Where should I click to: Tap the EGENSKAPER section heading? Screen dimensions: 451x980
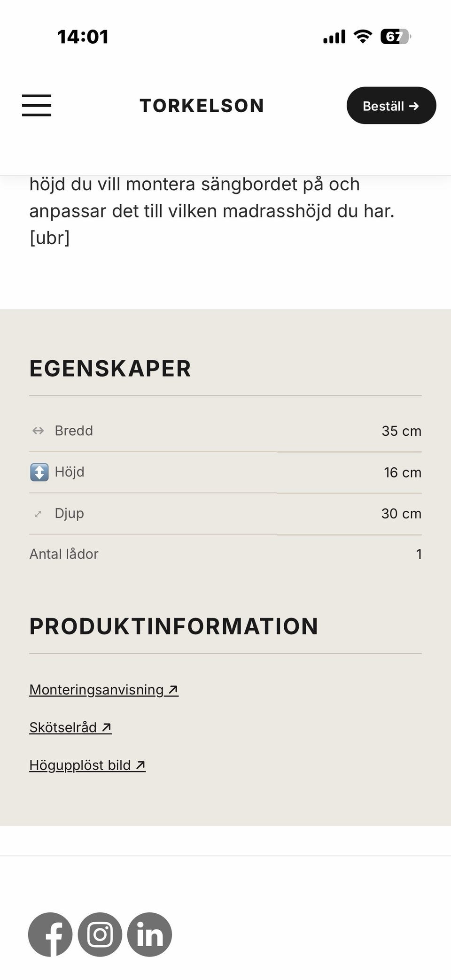click(110, 369)
